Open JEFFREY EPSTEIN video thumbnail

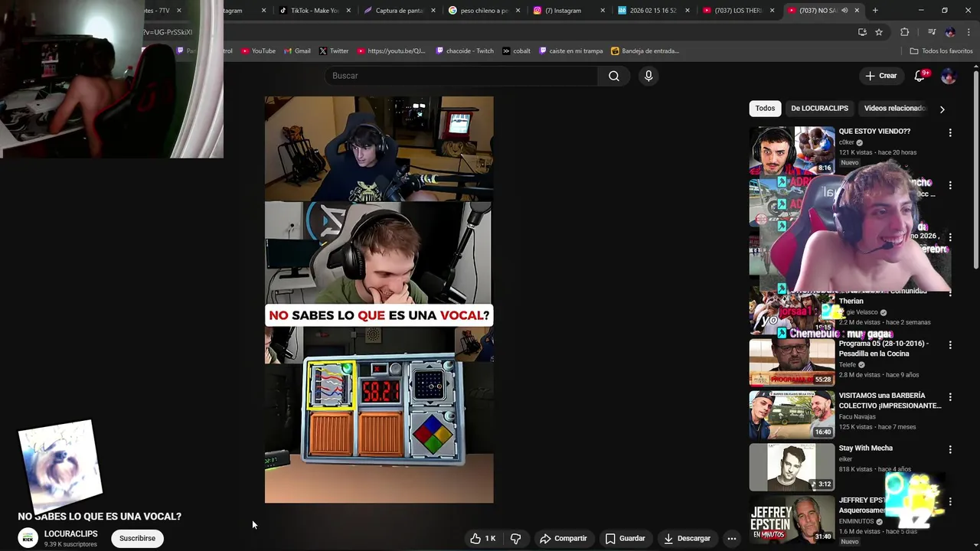tap(792, 520)
